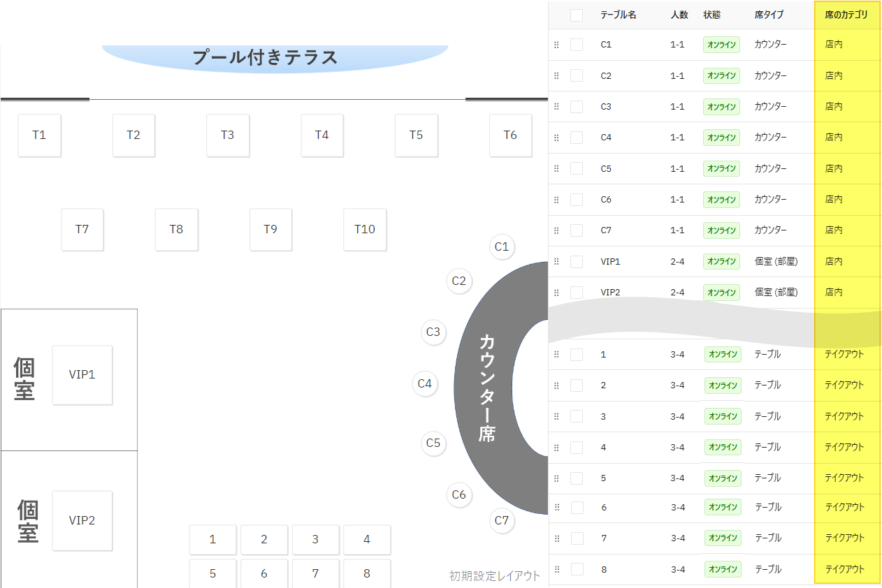
Task: Select table 3 on the floor plan
Action: [316, 540]
